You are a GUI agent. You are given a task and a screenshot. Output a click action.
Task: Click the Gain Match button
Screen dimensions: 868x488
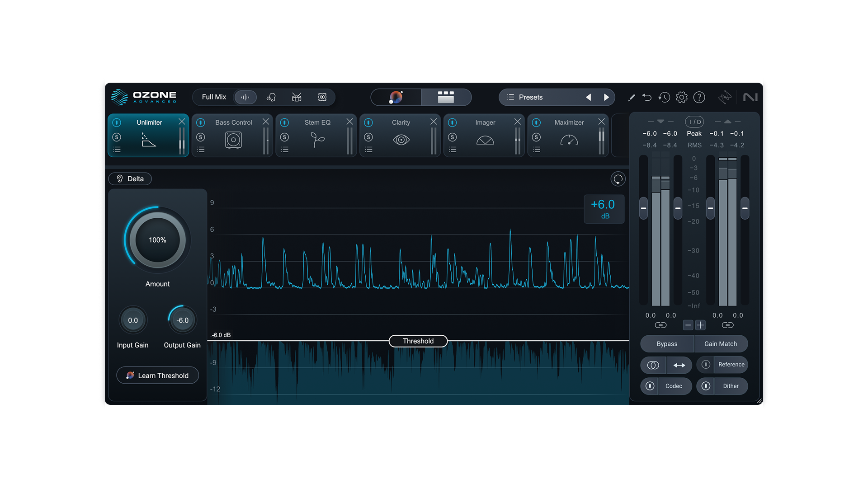tap(720, 344)
